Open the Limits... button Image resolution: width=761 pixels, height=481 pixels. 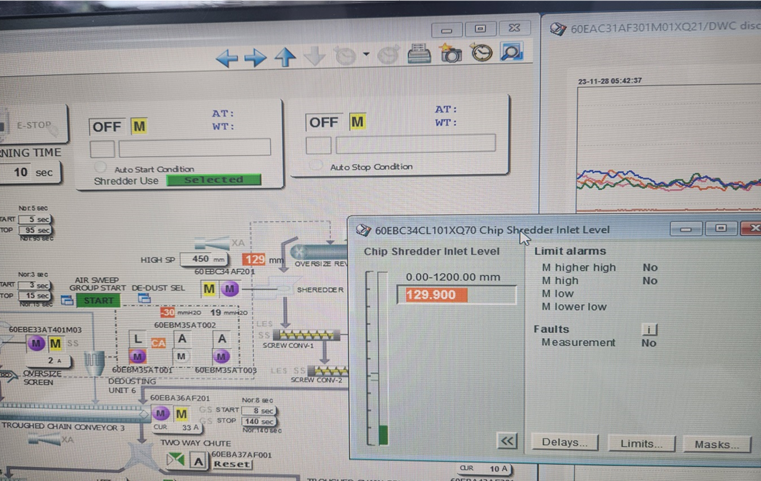click(x=640, y=443)
